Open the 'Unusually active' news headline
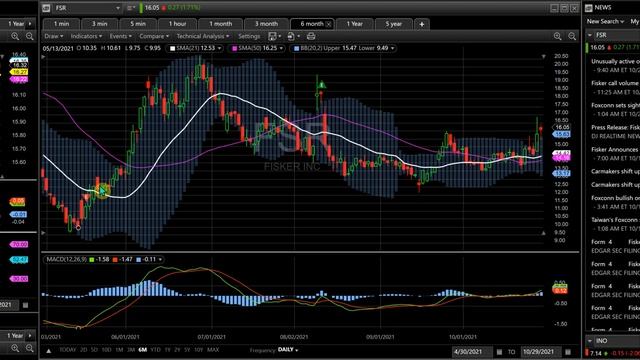 pyautogui.click(x=616, y=62)
